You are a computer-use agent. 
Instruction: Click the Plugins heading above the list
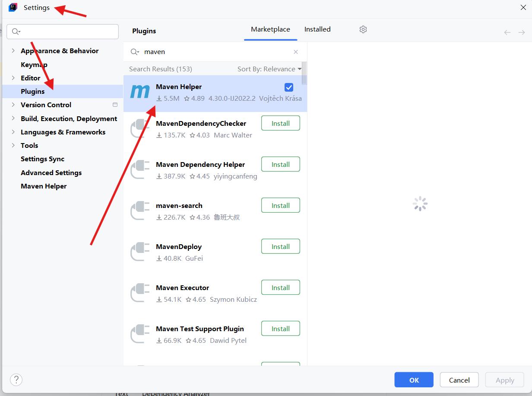click(x=144, y=31)
